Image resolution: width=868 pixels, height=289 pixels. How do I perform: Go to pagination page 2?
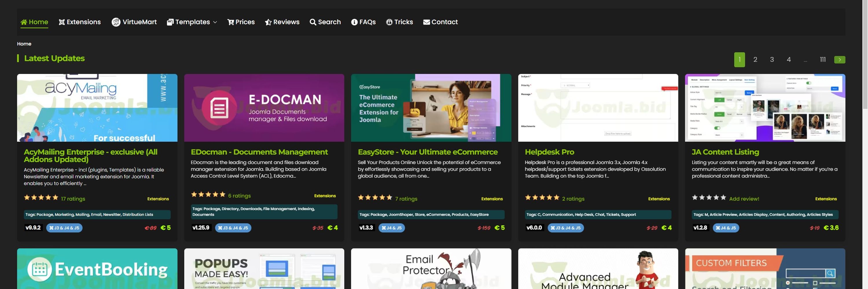(x=755, y=60)
